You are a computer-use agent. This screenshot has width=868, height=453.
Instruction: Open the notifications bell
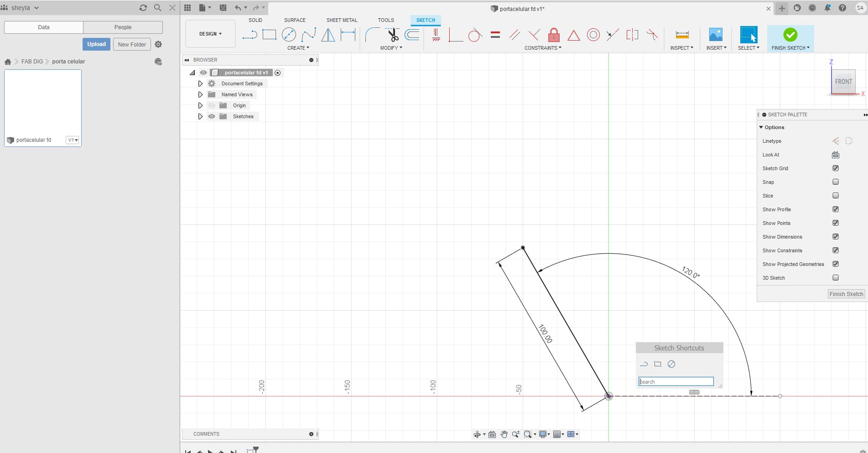(827, 8)
